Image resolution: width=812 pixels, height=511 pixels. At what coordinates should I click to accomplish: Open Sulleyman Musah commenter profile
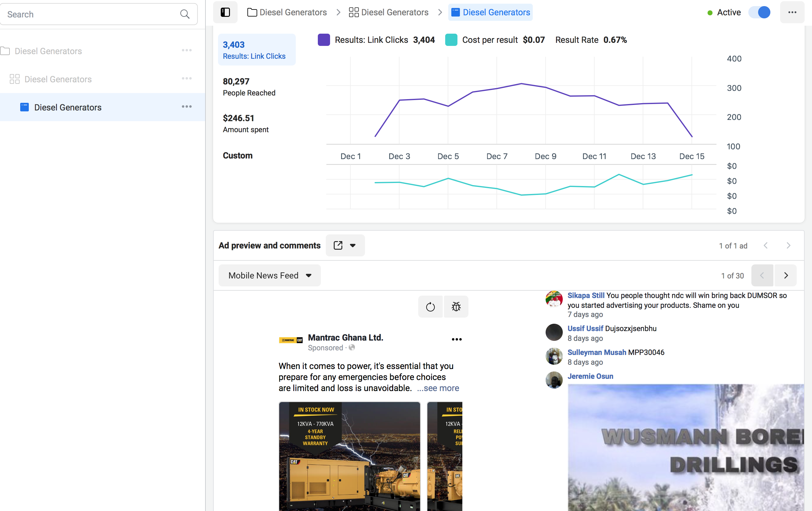(596, 352)
